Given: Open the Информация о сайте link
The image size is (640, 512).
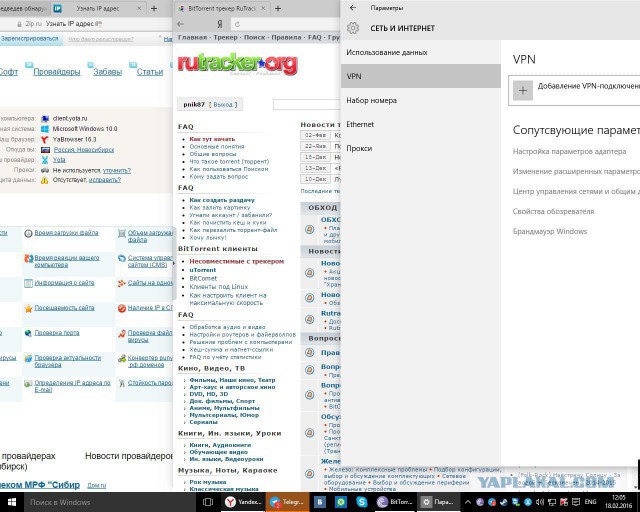Looking at the screenshot, I should tap(64, 283).
